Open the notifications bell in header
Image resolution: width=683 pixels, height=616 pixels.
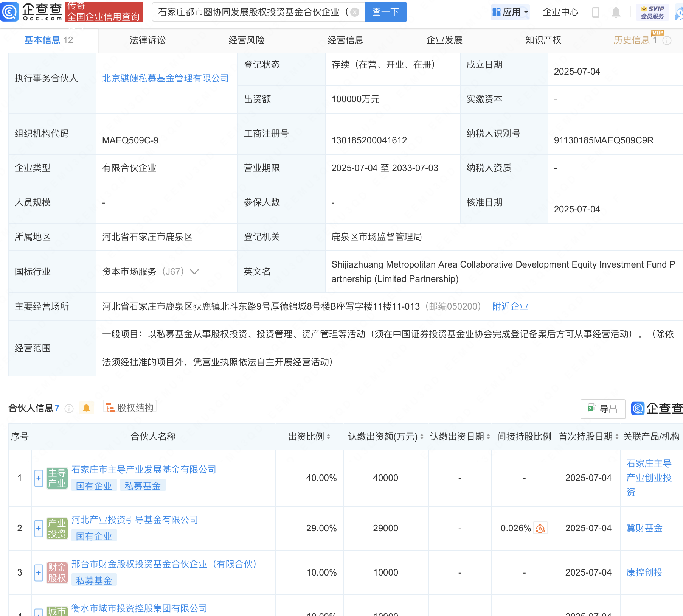pos(616,12)
